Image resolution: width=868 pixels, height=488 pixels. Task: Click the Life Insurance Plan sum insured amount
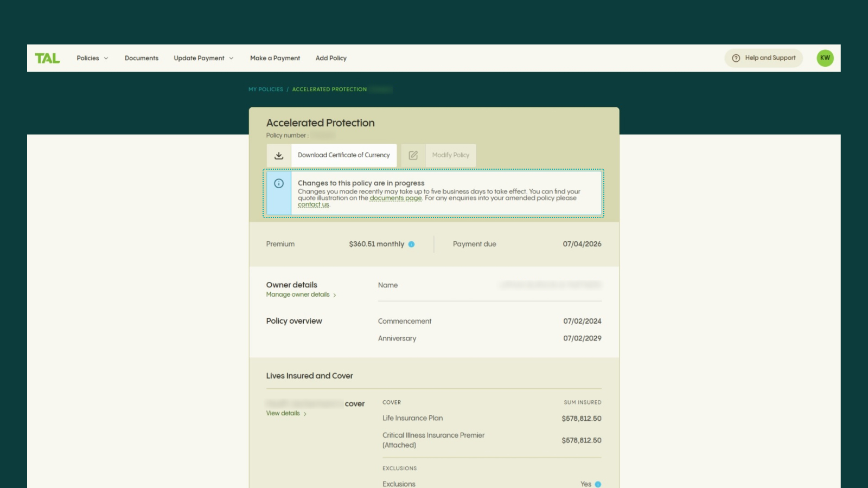click(582, 419)
